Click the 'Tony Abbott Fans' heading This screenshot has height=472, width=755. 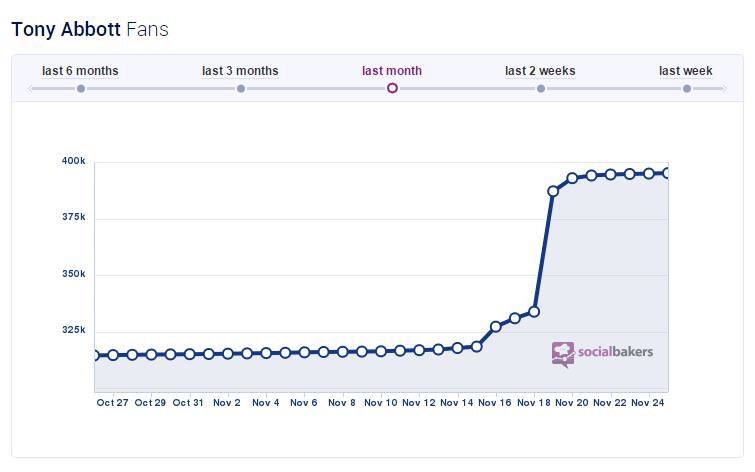click(x=90, y=29)
